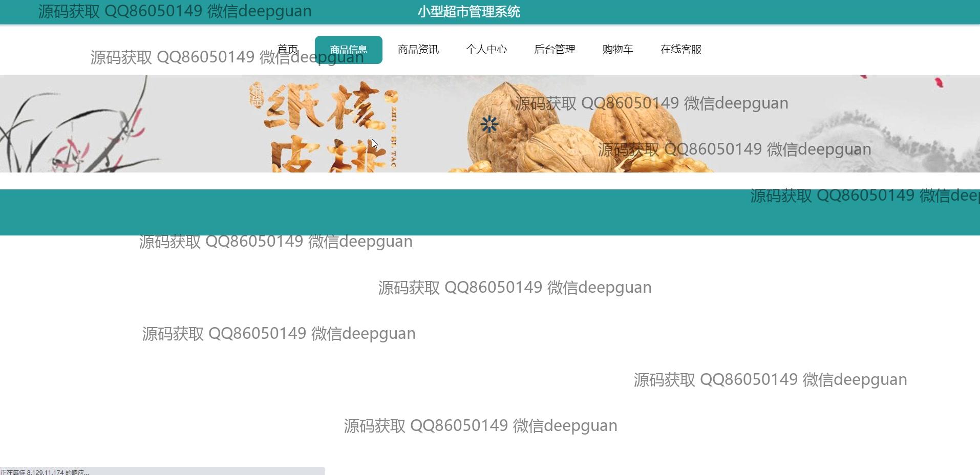
Task: Click the 小型超市管理系统 site title
Action: [x=468, y=12]
